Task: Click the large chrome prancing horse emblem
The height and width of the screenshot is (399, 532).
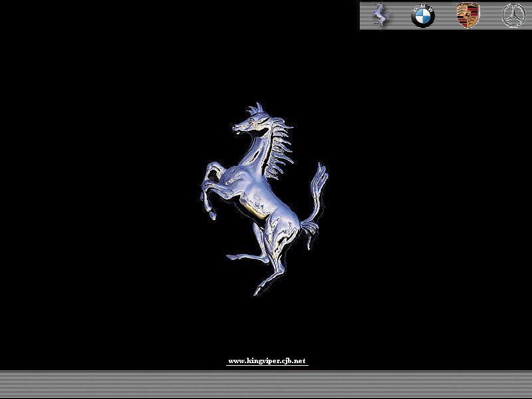Action: point(264,199)
